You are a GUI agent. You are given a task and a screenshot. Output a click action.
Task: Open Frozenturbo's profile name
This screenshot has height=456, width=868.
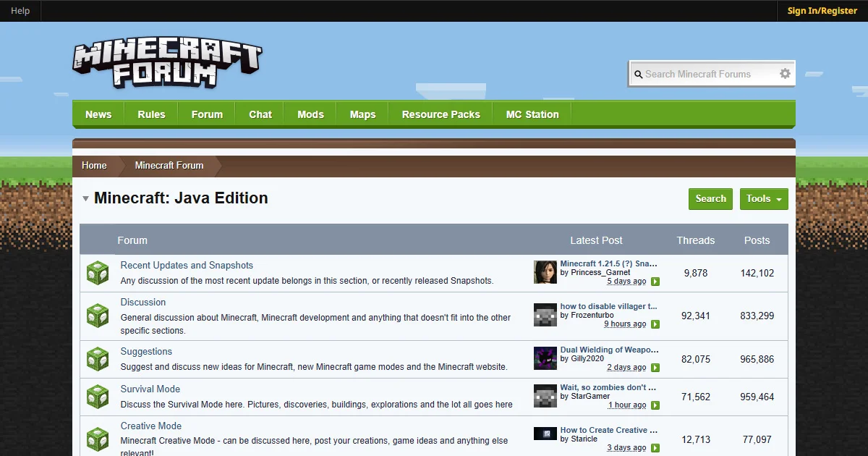[x=592, y=316]
